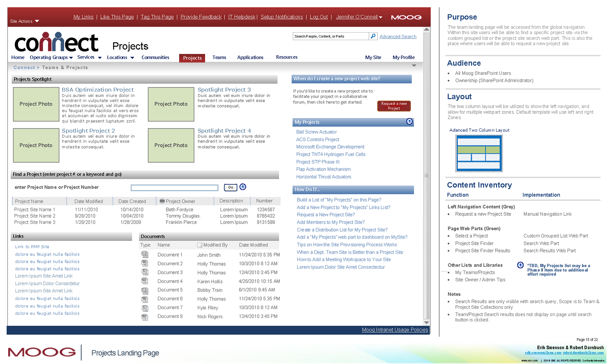Viewport: 607px width, 364px height.
Task: Click the search magnifier icon
Action: [x=373, y=36]
